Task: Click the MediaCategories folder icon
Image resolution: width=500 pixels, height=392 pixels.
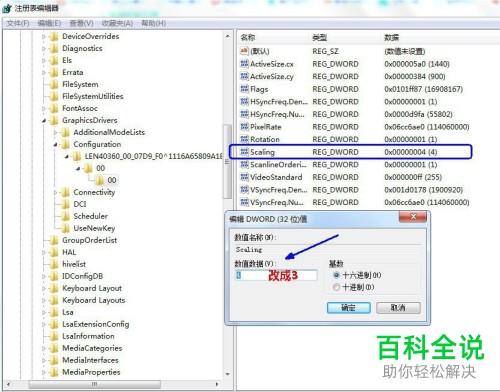Action: (54, 348)
